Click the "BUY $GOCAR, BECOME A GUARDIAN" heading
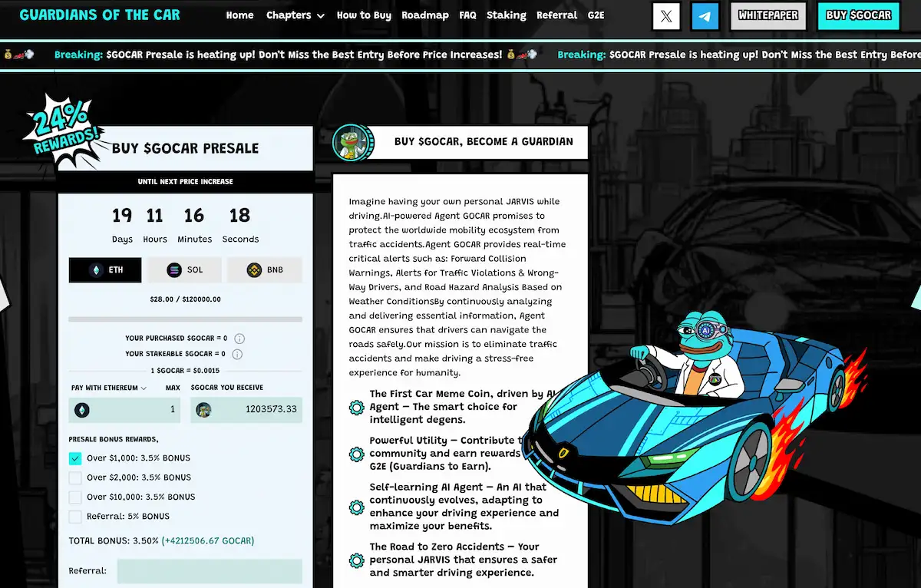 point(484,141)
